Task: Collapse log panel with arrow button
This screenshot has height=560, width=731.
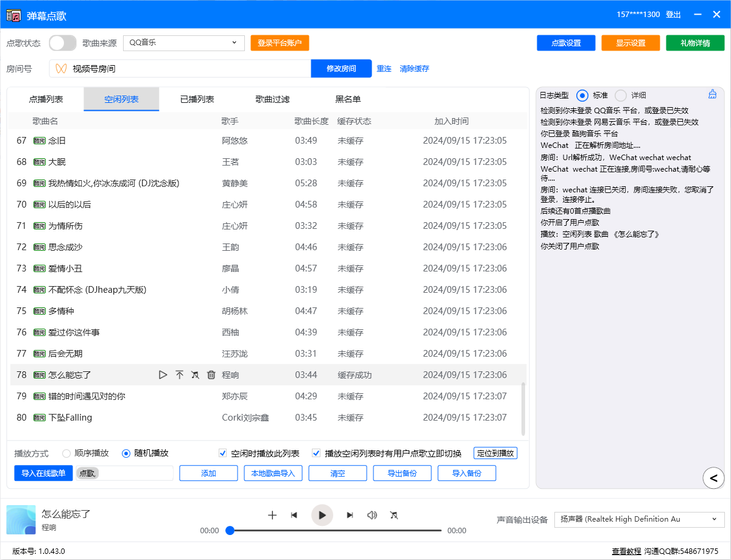Action: click(x=713, y=478)
